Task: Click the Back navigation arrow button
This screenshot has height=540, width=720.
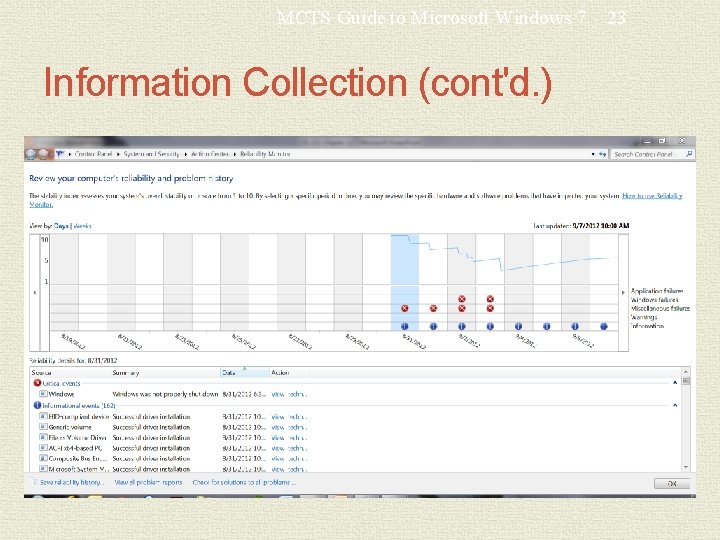Action: (x=31, y=154)
